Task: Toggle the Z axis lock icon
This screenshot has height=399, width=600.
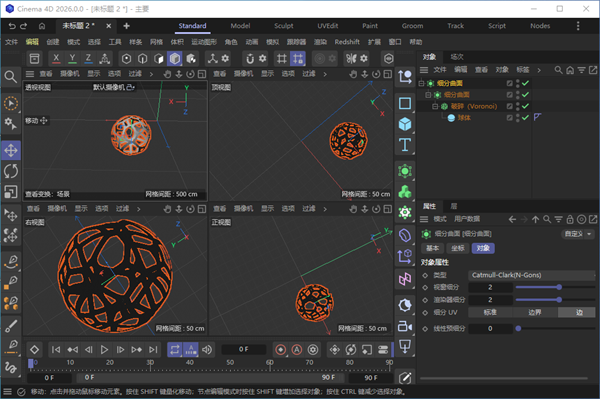Action: point(88,59)
